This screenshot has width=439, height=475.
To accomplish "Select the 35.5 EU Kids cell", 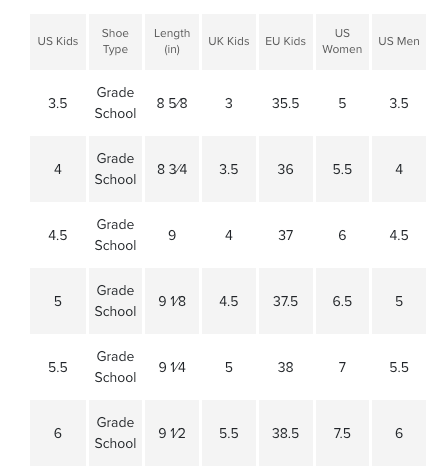I will [286, 103].
